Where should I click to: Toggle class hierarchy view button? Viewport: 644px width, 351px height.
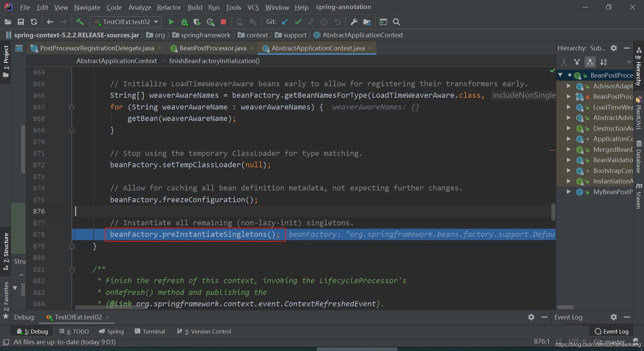tap(564, 62)
